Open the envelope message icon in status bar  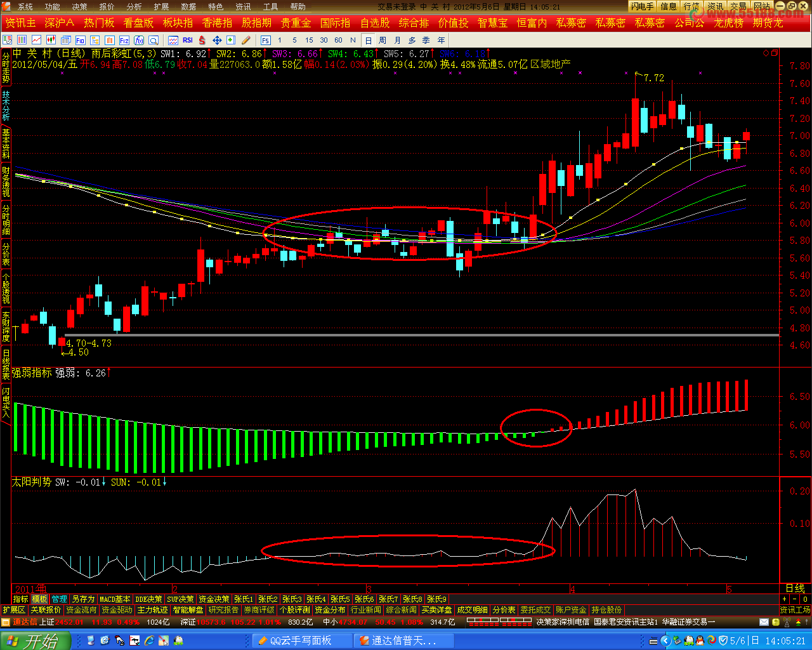click(x=764, y=622)
